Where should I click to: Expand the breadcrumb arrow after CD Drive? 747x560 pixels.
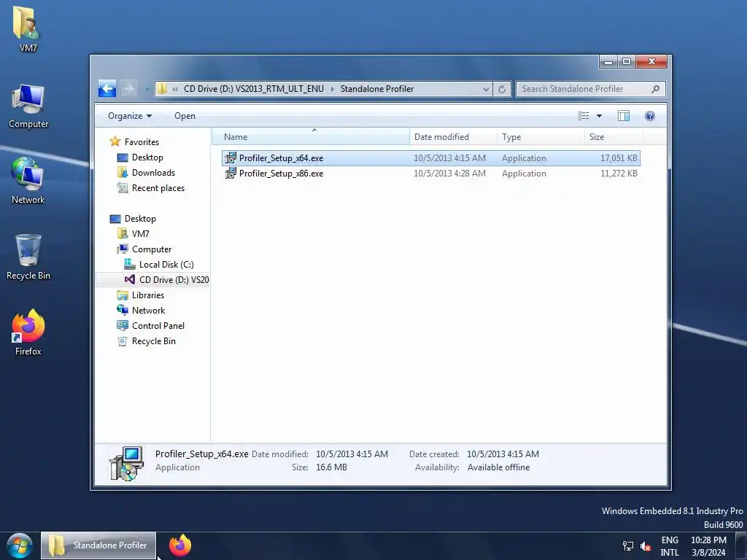(332, 89)
